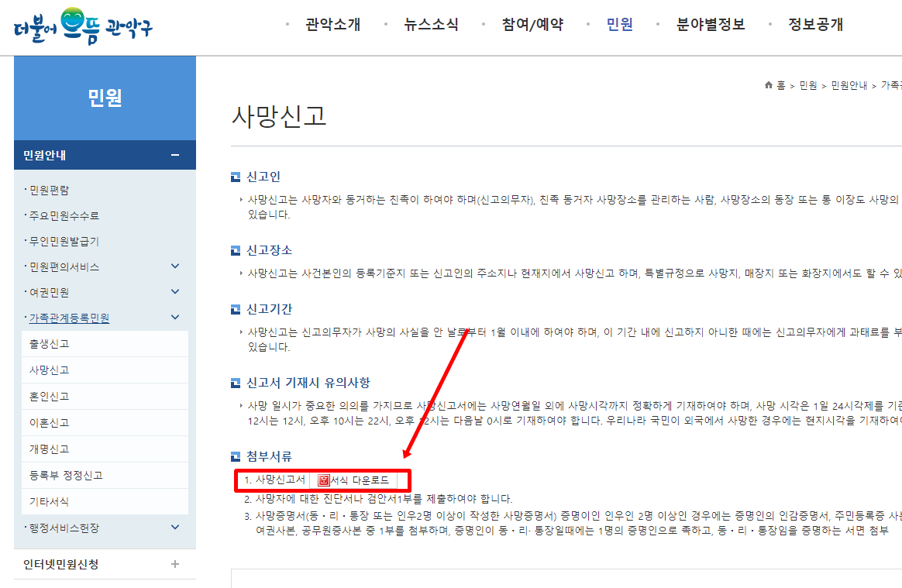The image size is (902, 588).
Task: Click the 신고서 기재시 유의사항 heading
Action: coord(308,383)
